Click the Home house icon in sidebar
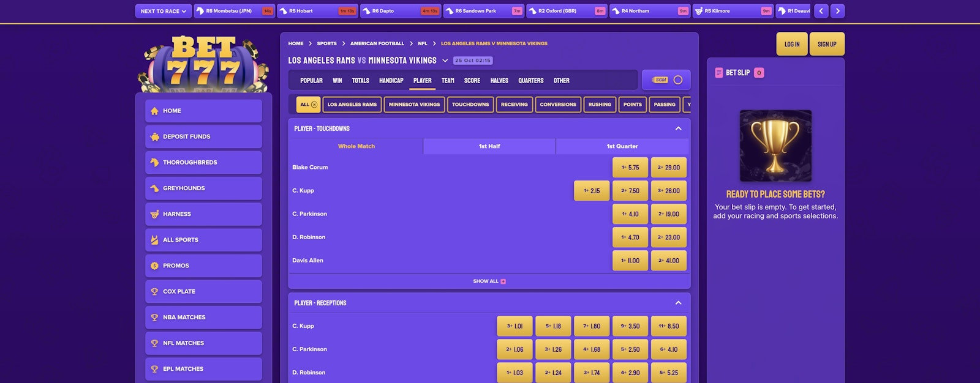Screen dimensions: 980x383 tap(154, 111)
